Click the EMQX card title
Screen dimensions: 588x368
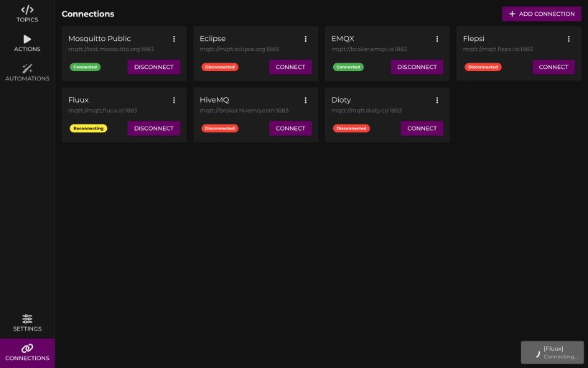pyautogui.click(x=342, y=39)
